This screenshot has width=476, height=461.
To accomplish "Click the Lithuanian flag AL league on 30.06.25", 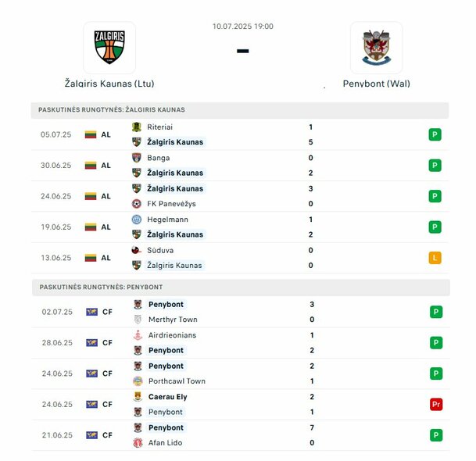I will click(98, 166).
